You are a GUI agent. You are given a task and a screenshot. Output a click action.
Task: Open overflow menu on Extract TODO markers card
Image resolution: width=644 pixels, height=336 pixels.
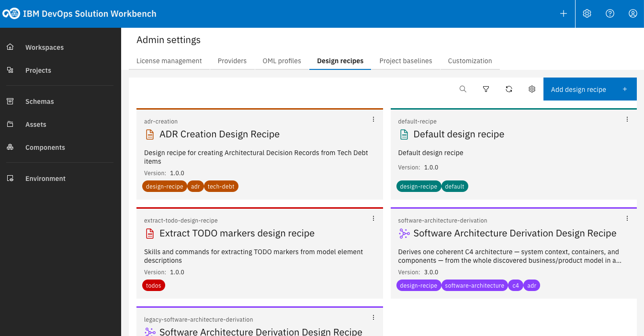(x=373, y=218)
